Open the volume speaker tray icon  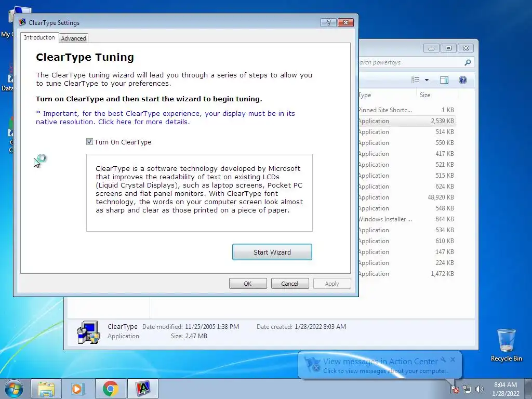click(x=479, y=389)
